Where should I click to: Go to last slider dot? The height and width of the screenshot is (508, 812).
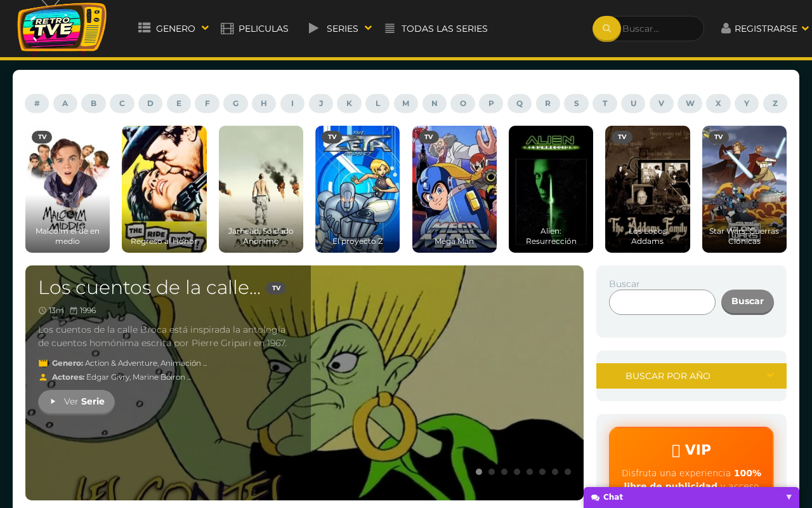coord(568,472)
